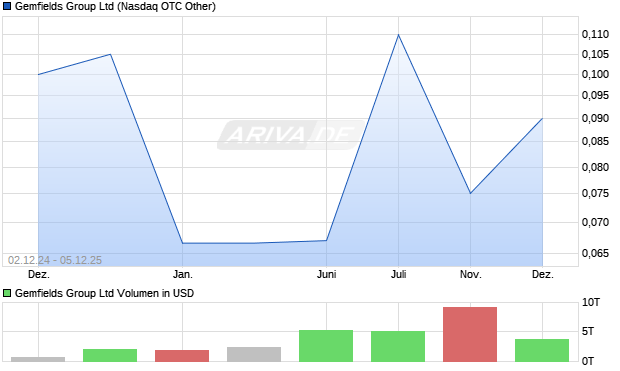This screenshot has height=371, width=620.
Task: Click the 0,080 price axis label
Action: point(595,167)
